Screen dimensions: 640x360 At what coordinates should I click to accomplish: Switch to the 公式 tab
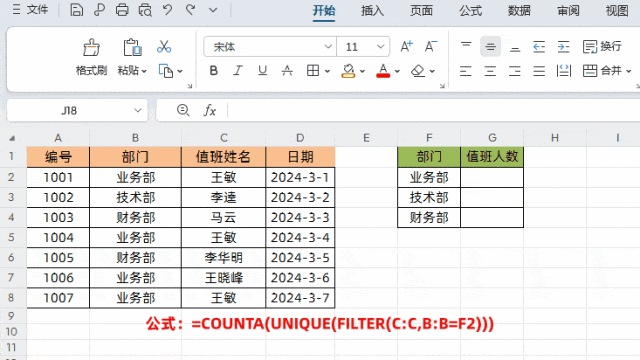point(470,10)
